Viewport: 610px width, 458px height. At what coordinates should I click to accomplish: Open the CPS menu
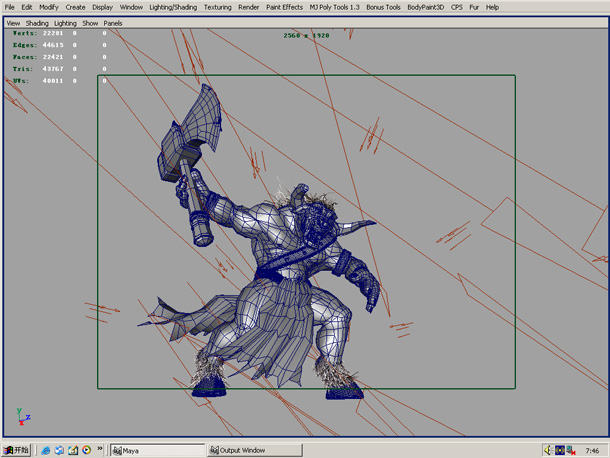(457, 7)
